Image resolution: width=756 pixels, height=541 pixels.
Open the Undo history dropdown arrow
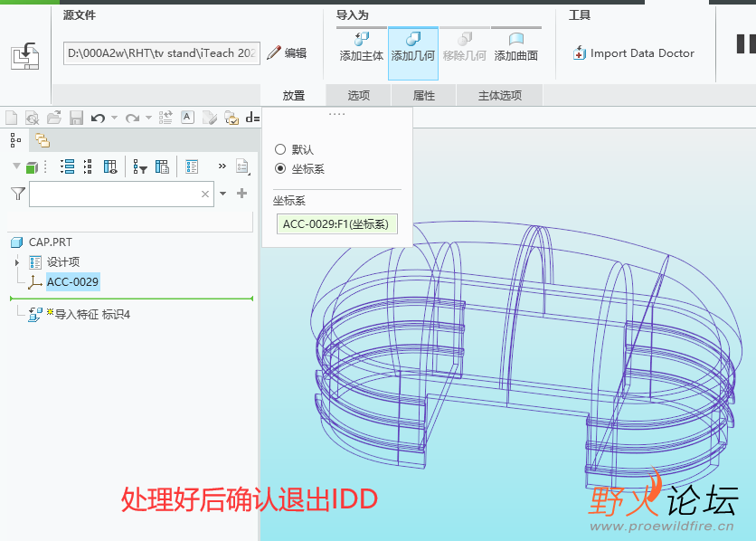click(114, 118)
